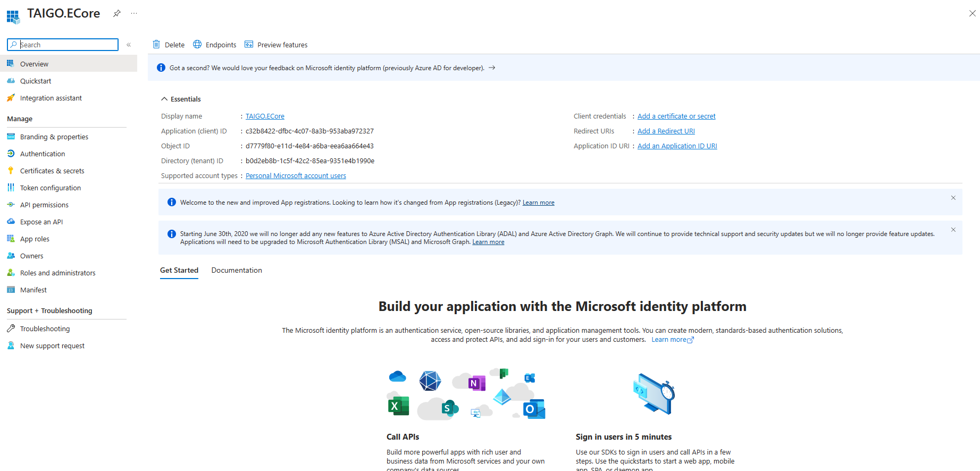Dismiss the App registrations welcome banner
980x471 pixels.
(x=953, y=198)
